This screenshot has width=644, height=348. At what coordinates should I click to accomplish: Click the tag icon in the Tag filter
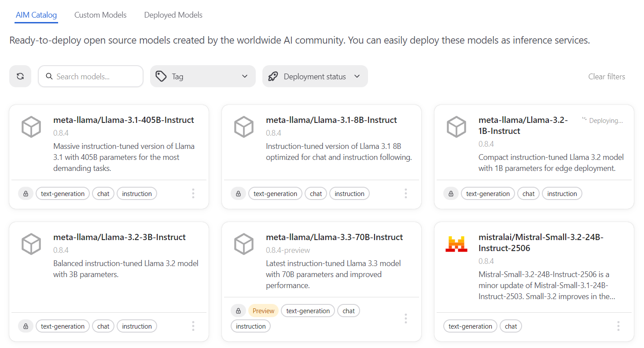click(x=161, y=76)
